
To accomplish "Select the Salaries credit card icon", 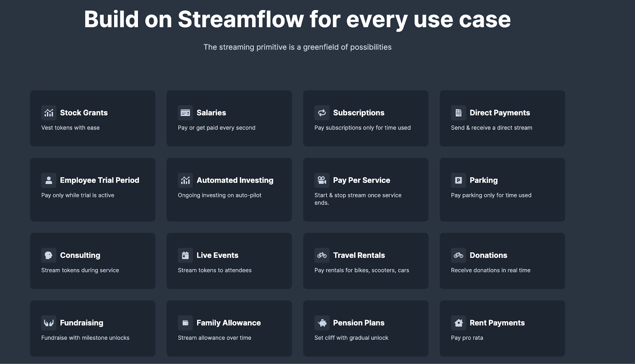I will pyautogui.click(x=185, y=113).
